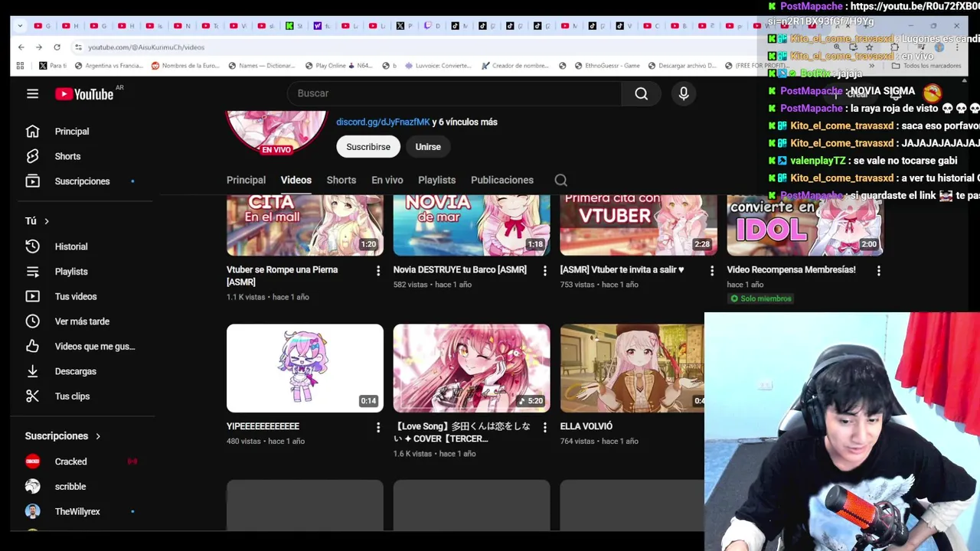Open the YouTube hamburger guide menu
The width and height of the screenshot is (980, 551).
(x=32, y=93)
